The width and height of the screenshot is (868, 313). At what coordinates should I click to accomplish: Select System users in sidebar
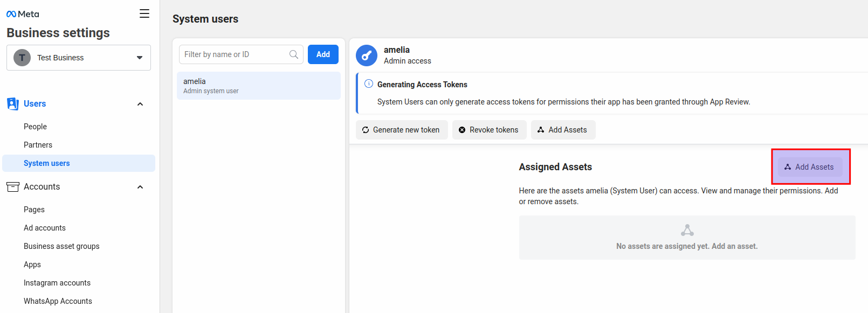tap(79, 163)
